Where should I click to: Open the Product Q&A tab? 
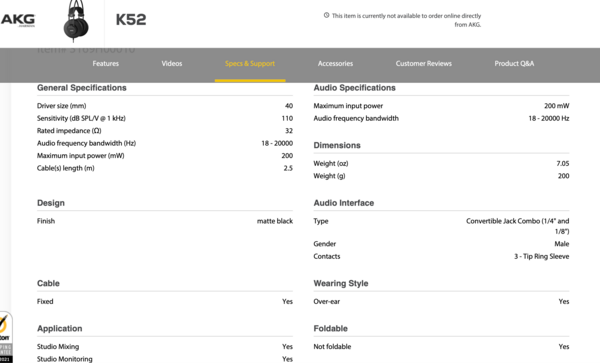coord(514,63)
